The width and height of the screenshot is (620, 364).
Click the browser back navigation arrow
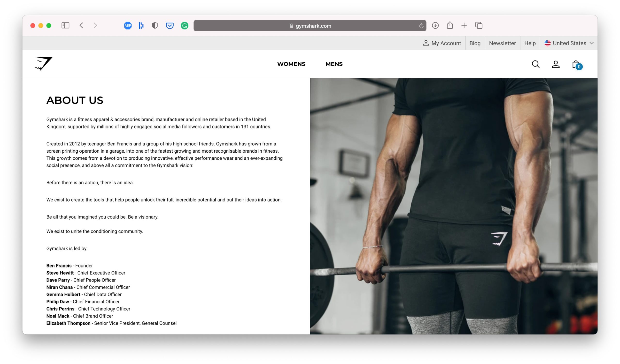[82, 26]
